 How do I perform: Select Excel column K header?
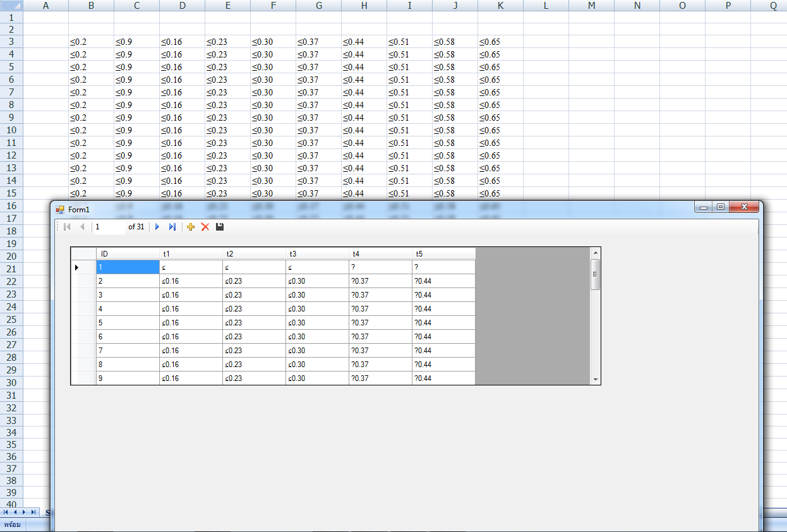point(500,6)
